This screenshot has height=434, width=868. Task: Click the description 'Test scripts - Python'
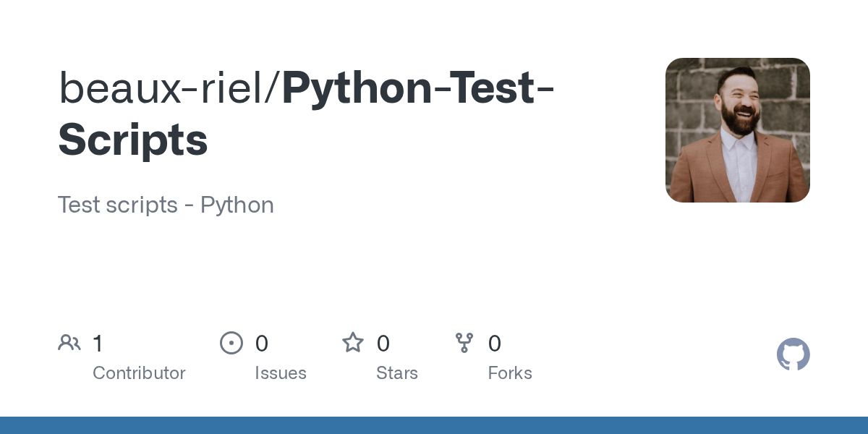pos(166,205)
